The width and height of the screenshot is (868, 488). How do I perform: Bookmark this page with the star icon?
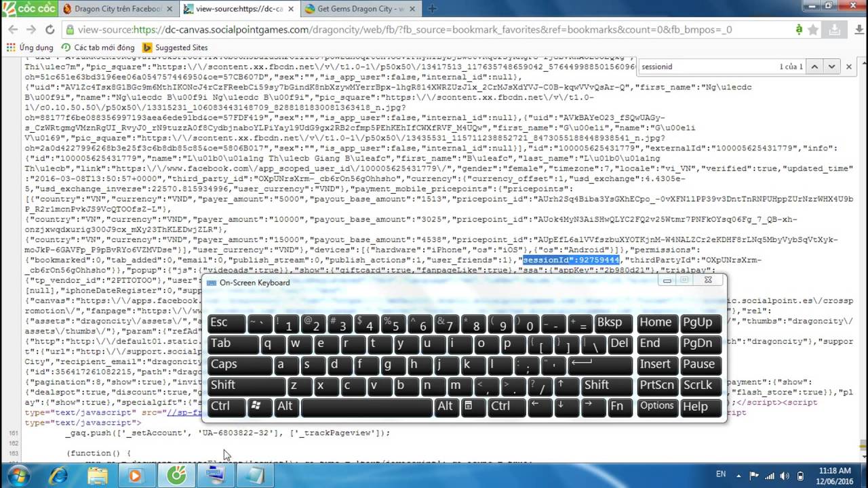pos(813,30)
